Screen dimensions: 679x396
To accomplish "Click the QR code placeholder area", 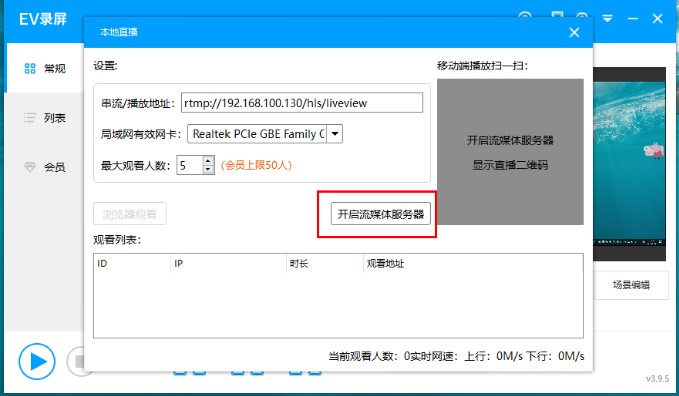I will pyautogui.click(x=510, y=152).
